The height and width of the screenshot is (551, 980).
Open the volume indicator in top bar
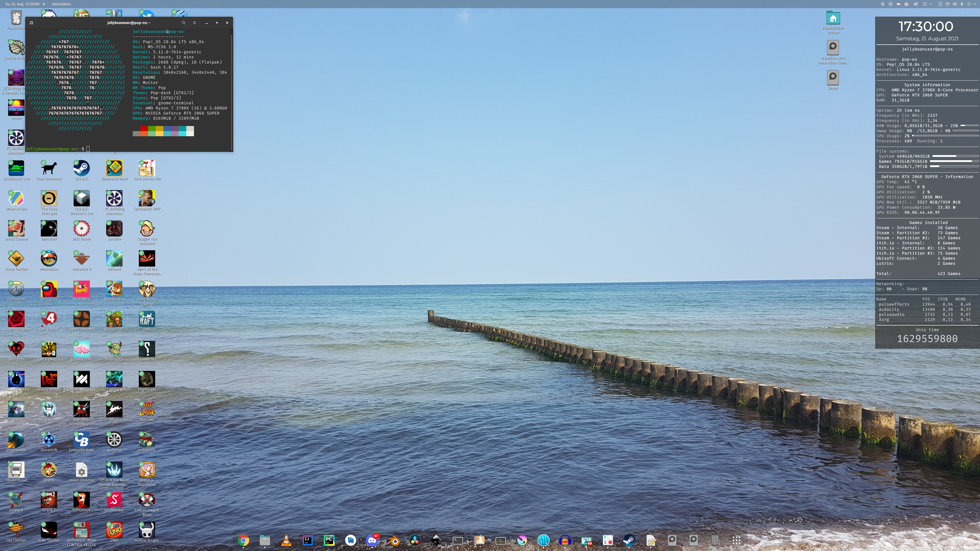pyautogui.click(x=954, y=4)
